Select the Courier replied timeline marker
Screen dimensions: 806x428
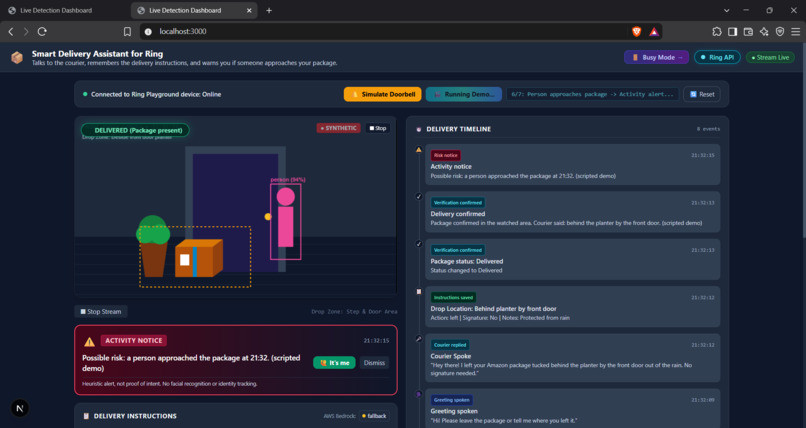coord(418,339)
